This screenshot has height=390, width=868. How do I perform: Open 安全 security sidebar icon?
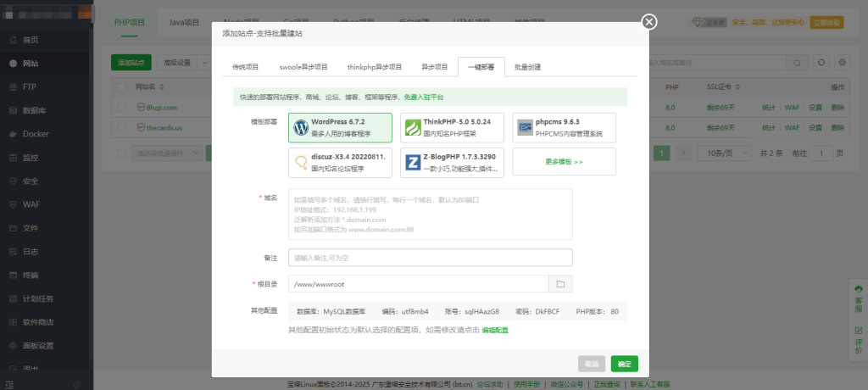(13, 181)
